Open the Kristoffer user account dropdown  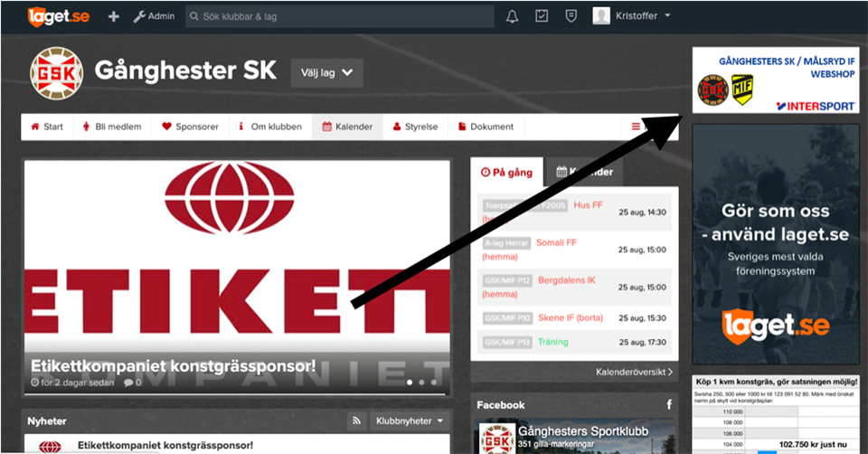pyautogui.click(x=632, y=16)
